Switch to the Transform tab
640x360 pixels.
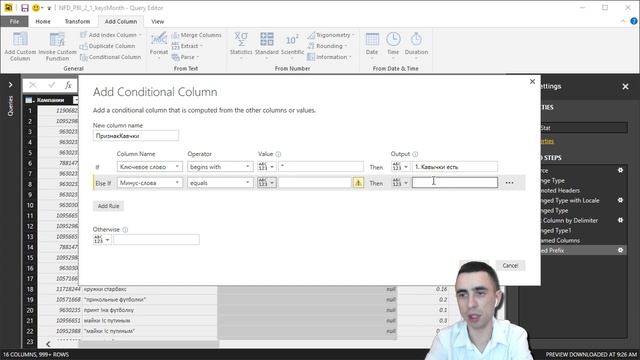click(x=77, y=22)
